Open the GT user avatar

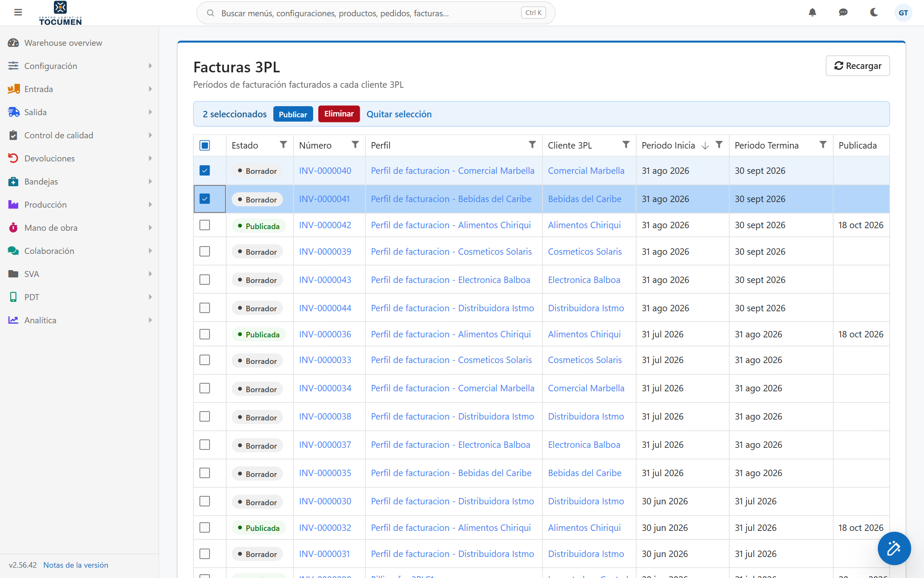pyautogui.click(x=903, y=13)
